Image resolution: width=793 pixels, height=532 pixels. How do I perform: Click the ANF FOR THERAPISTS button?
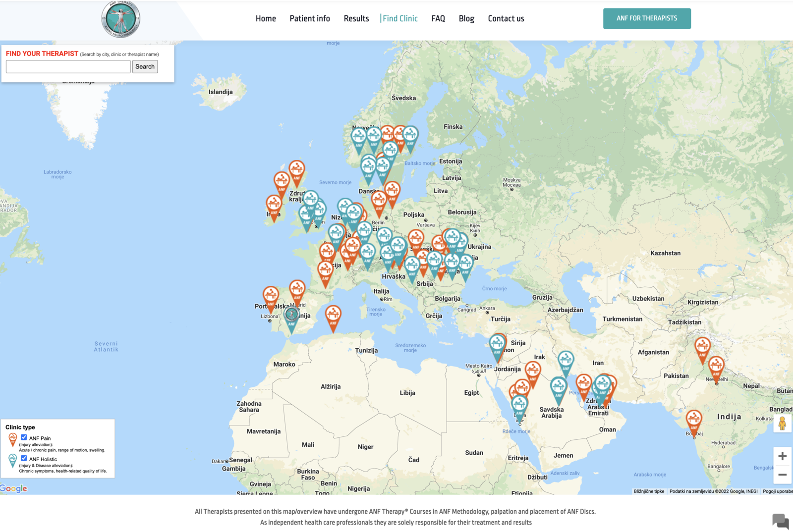[647, 18]
